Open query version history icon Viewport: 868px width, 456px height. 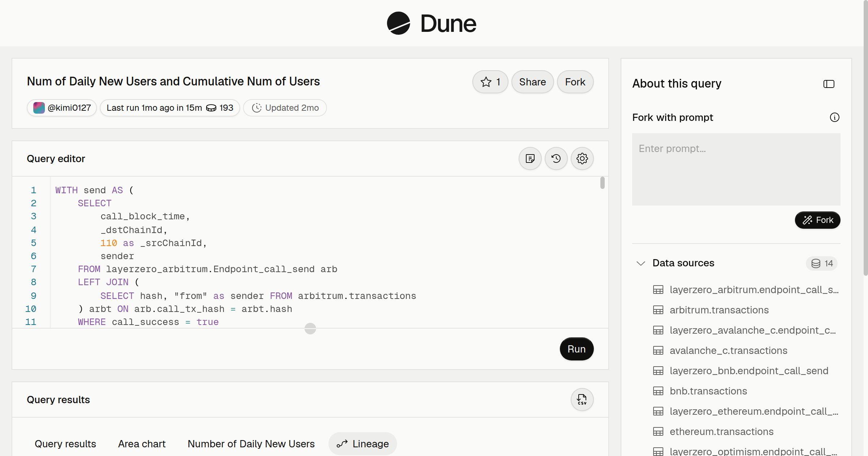tap(556, 159)
